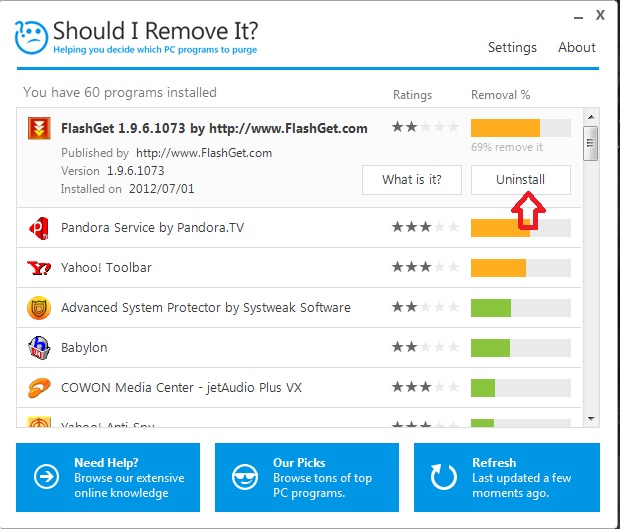Click the Installed on 2012/07/01 text
The height and width of the screenshot is (529, 620).
127,189
